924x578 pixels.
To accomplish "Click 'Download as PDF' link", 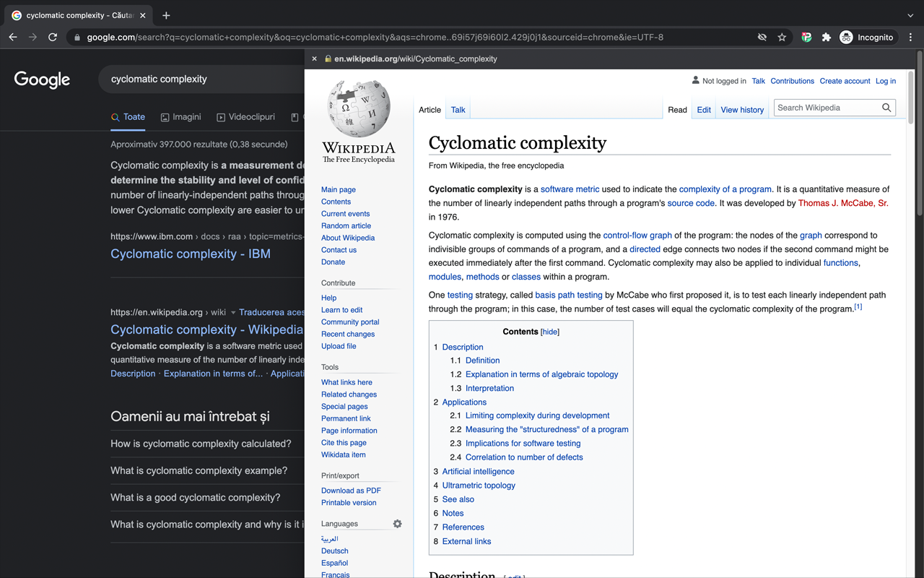I will point(351,491).
